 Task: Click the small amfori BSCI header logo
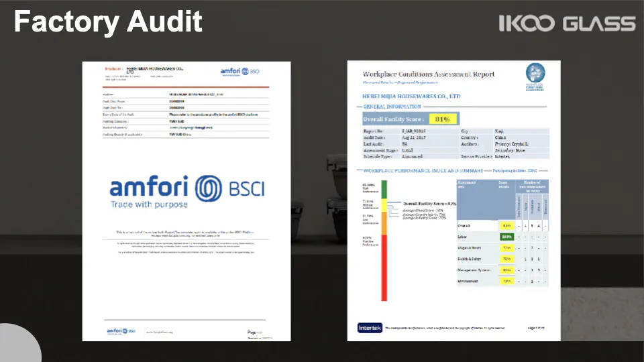click(239, 72)
